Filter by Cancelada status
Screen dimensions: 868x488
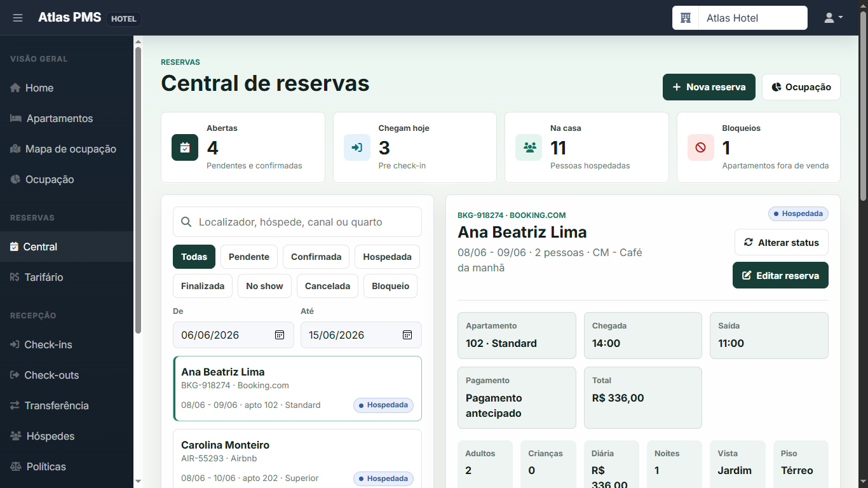(x=327, y=286)
